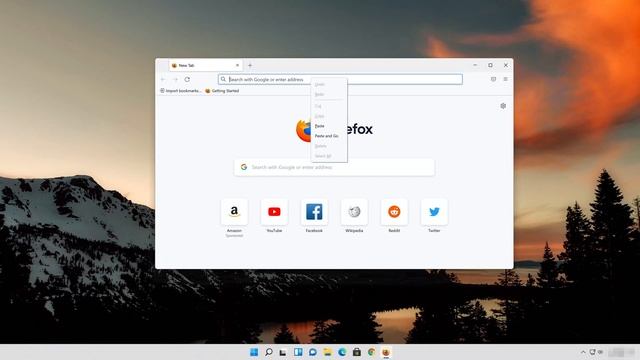Maximize the Firefox window
Viewport: 640px width, 360px height.
[490, 65]
